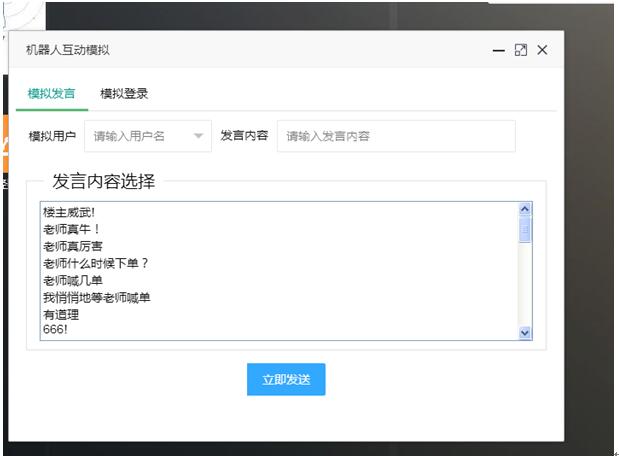This screenshot has height=456, width=619.
Task: Focus the 发言内容 input field
Action: pos(395,136)
